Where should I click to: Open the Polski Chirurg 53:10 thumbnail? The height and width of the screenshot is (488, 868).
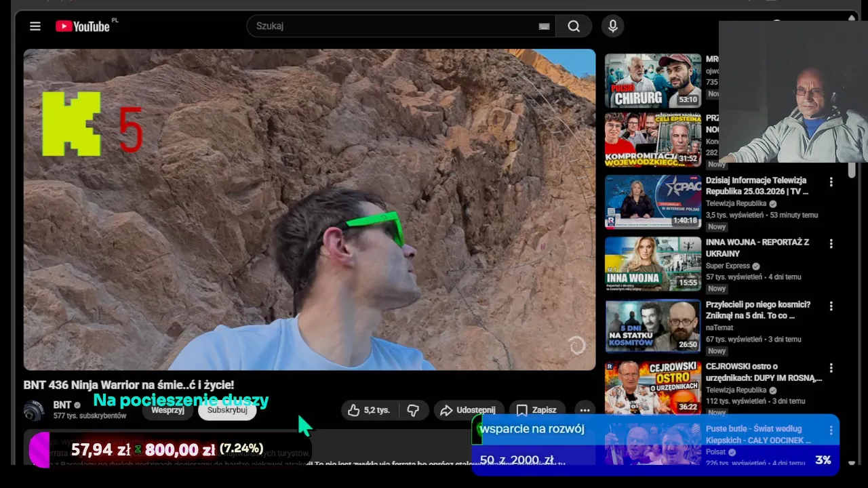(653, 81)
